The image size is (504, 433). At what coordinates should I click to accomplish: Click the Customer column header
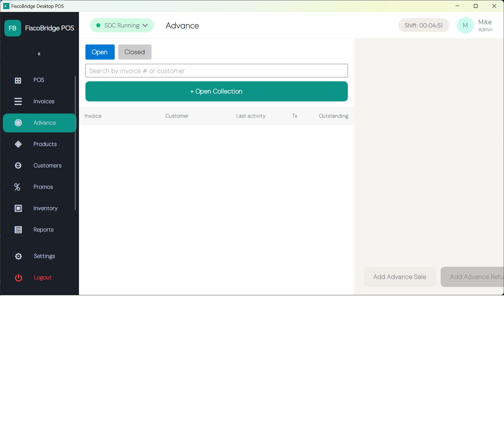[x=177, y=116]
